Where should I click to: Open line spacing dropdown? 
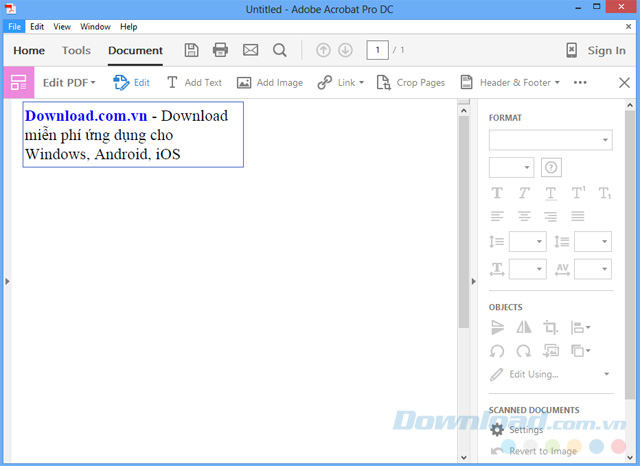coord(528,242)
